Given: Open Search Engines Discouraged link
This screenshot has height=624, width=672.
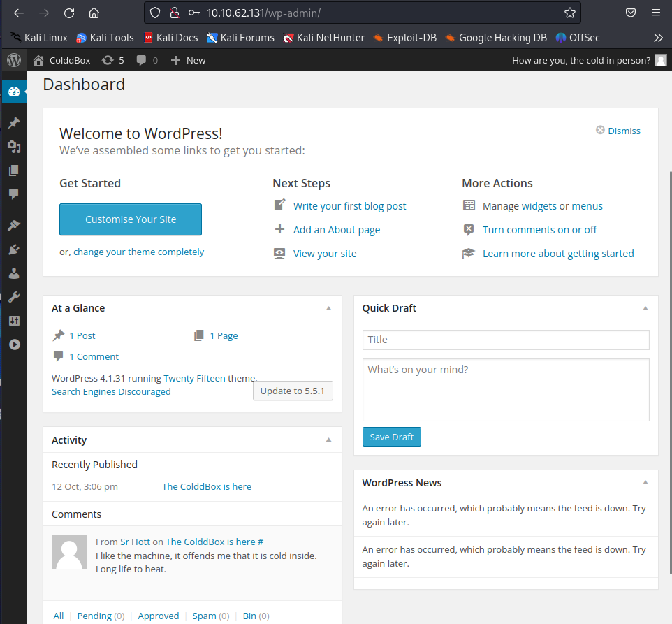Looking at the screenshot, I should 111,392.
